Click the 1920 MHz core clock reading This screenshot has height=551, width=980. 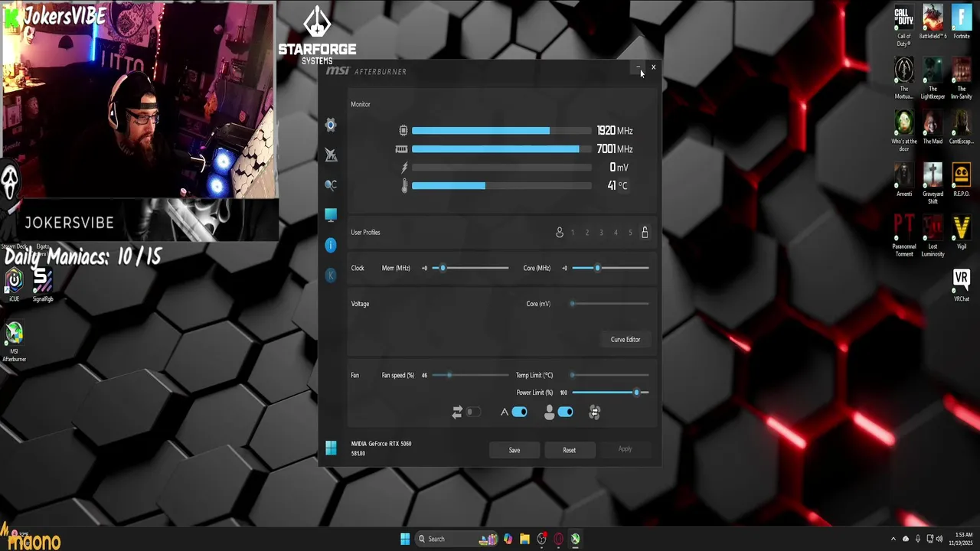615,131
